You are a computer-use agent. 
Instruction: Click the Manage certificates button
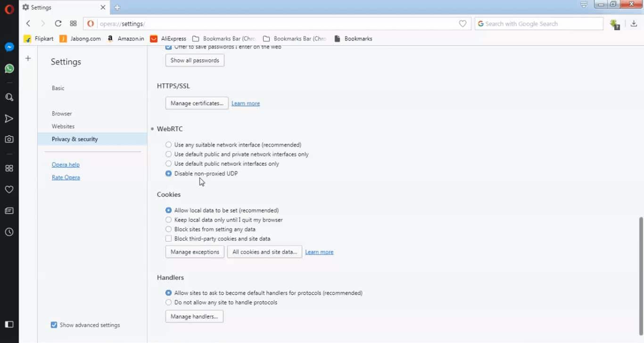[x=197, y=103]
